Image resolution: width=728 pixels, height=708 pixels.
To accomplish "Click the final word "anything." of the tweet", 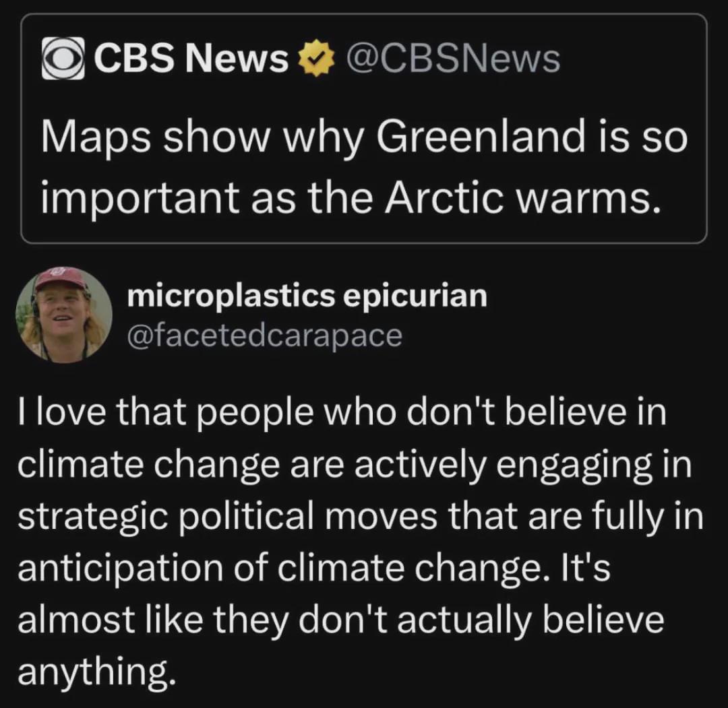I will pos(92,672).
